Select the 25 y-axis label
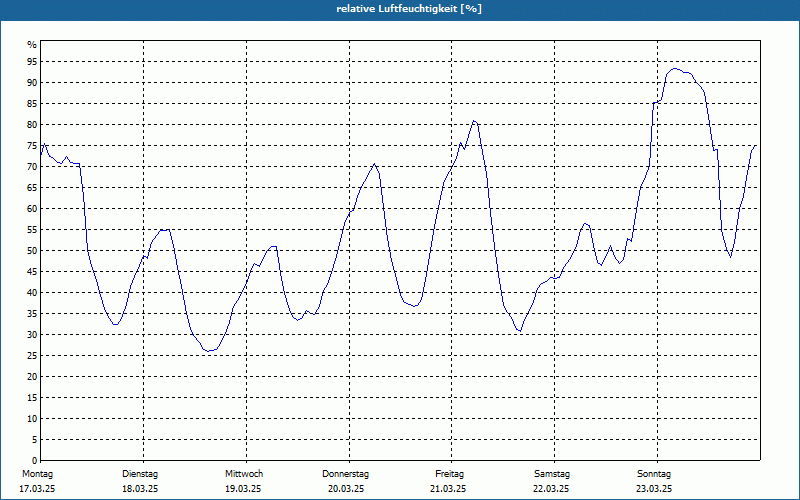Viewport: 800px width, 500px height. 32,356
